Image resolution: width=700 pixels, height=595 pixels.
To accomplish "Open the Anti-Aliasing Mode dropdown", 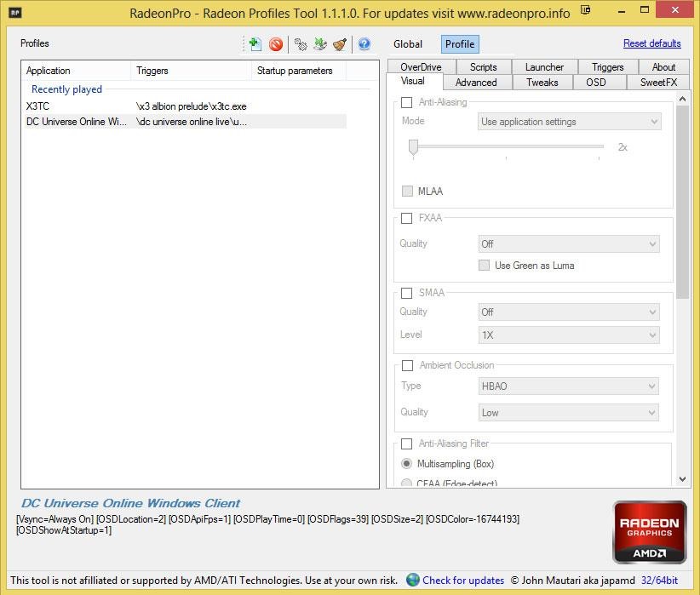I will pyautogui.click(x=569, y=122).
